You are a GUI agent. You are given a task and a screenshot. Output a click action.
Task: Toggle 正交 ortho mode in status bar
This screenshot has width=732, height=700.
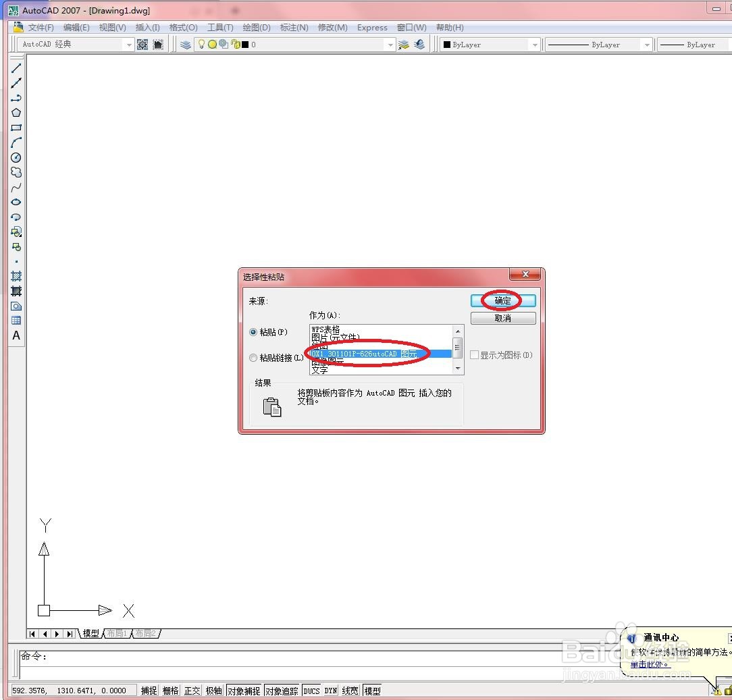click(x=192, y=691)
